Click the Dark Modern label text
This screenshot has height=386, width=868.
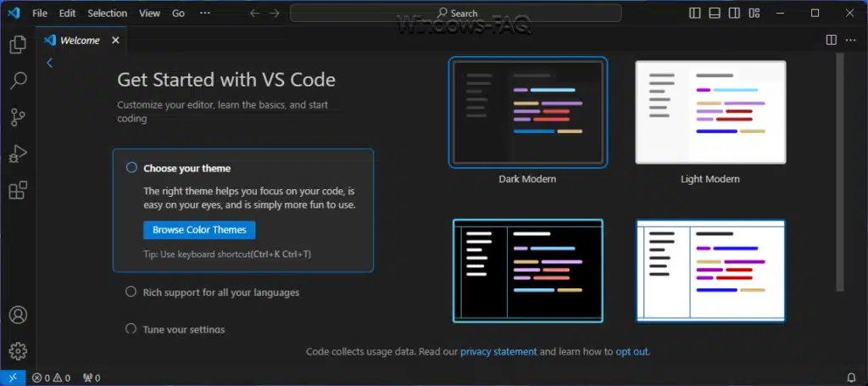click(x=527, y=179)
